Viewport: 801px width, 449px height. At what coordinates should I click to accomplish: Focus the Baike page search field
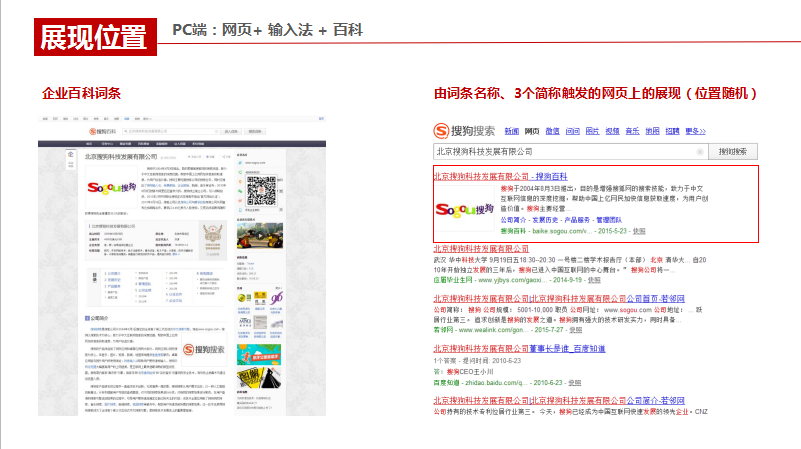tap(171, 131)
